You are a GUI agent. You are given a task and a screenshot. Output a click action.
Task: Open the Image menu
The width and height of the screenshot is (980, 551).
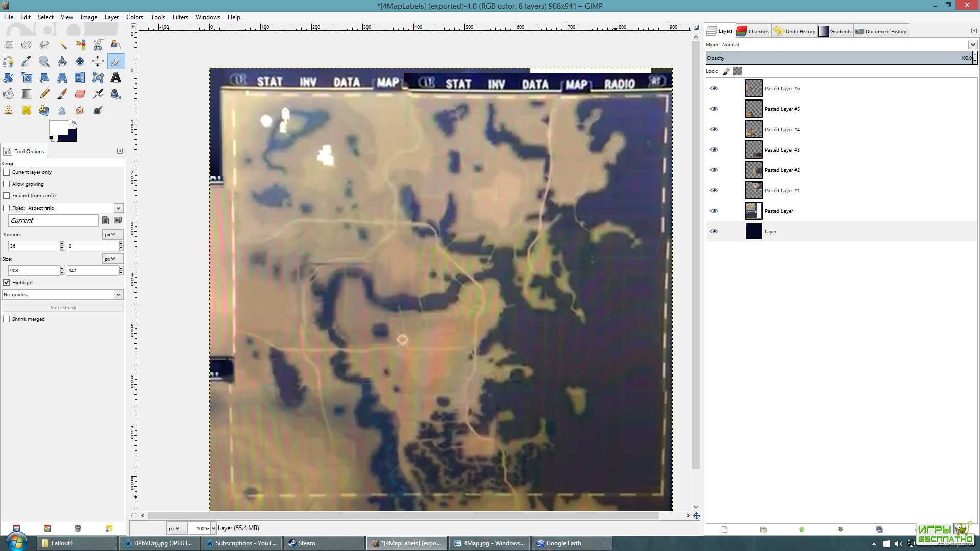[x=89, y=17]
